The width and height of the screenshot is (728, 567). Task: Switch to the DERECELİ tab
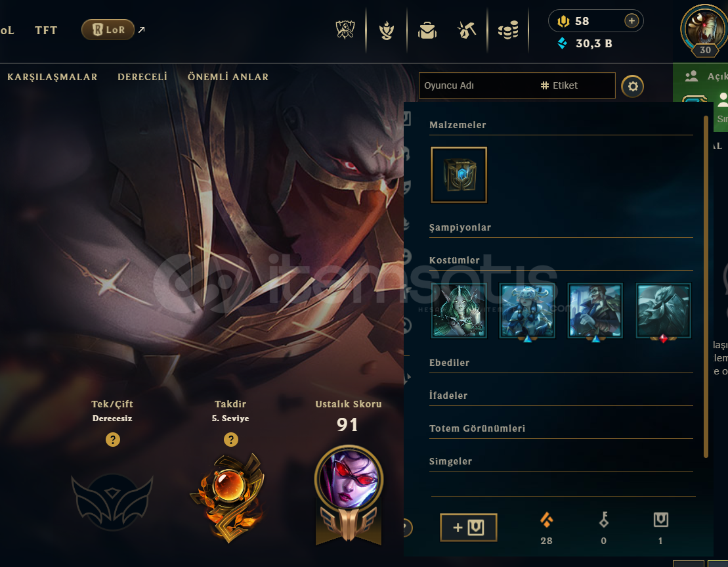pyautogui.click(x=142, y=77)
